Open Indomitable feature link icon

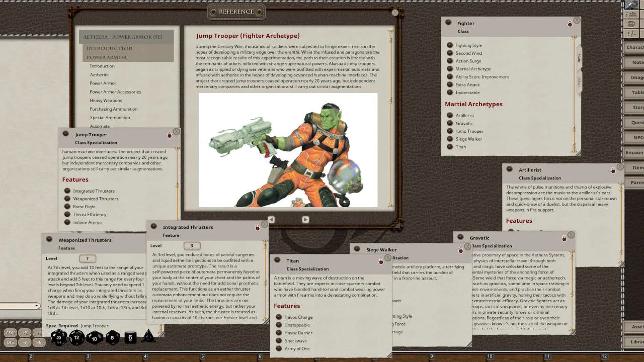pos(450,93)
